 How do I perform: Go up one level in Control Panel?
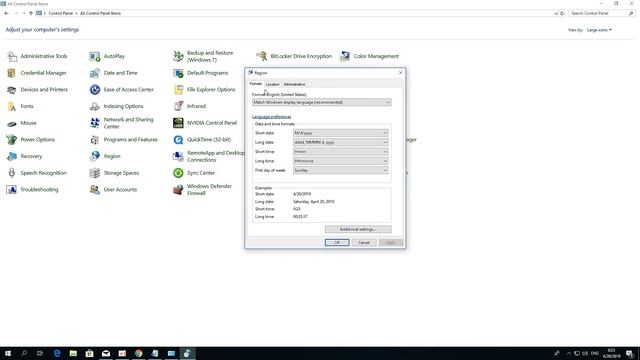pyautogui.click(x=31, y=13)
